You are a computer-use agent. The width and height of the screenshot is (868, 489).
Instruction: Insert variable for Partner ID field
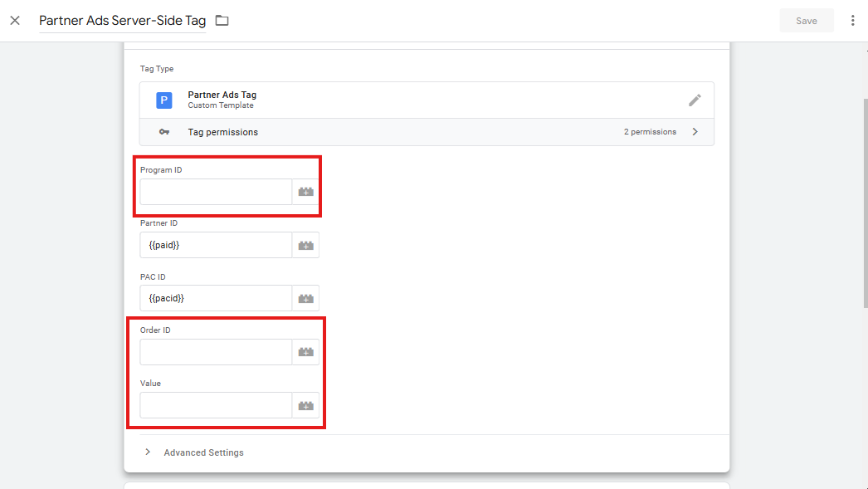(x=305, y=245)
